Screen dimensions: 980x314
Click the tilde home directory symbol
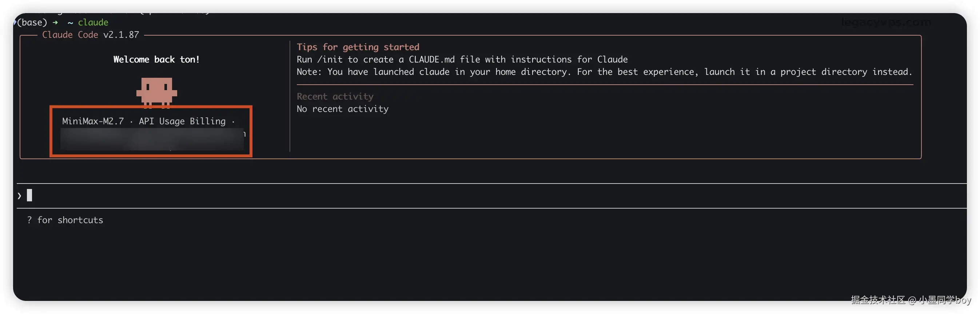click(70, 23)
